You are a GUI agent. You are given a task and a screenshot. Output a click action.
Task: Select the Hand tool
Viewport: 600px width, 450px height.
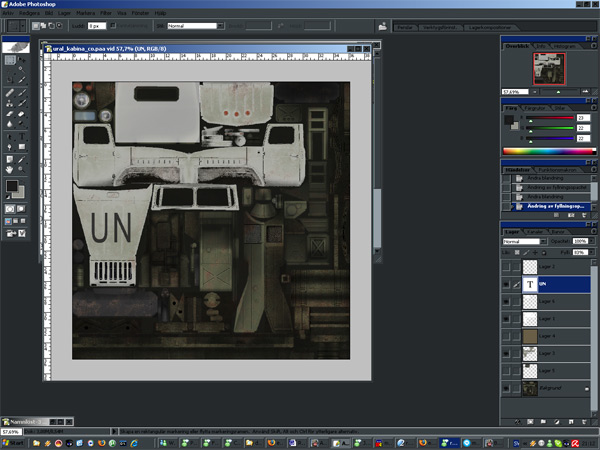9,170
